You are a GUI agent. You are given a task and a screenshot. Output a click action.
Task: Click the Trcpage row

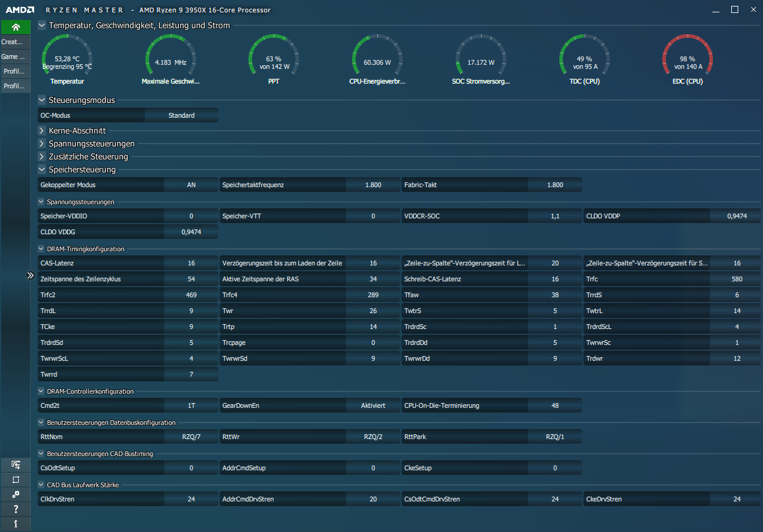coord(310,343)
